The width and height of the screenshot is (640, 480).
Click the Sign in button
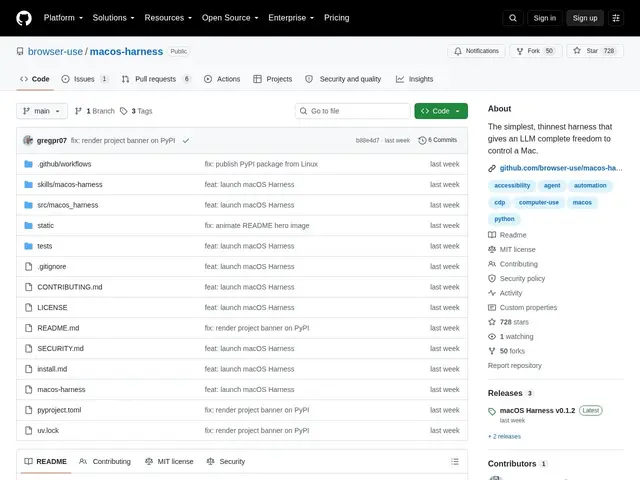[x=544, y=18]
